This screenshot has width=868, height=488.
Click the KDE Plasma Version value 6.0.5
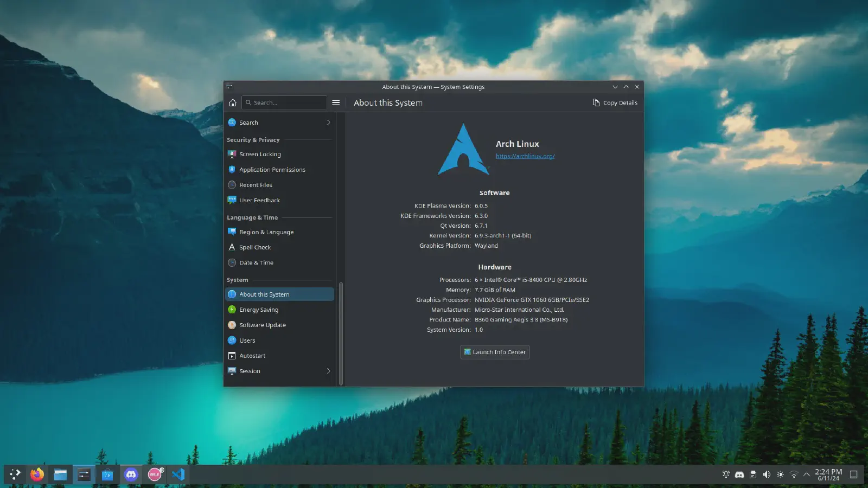pyautogui.click(x=481, y=206)
